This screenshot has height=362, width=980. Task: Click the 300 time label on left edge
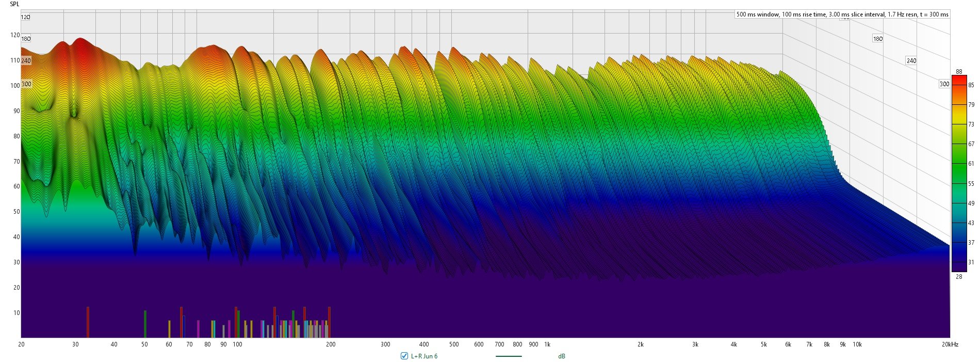point(26,84)
